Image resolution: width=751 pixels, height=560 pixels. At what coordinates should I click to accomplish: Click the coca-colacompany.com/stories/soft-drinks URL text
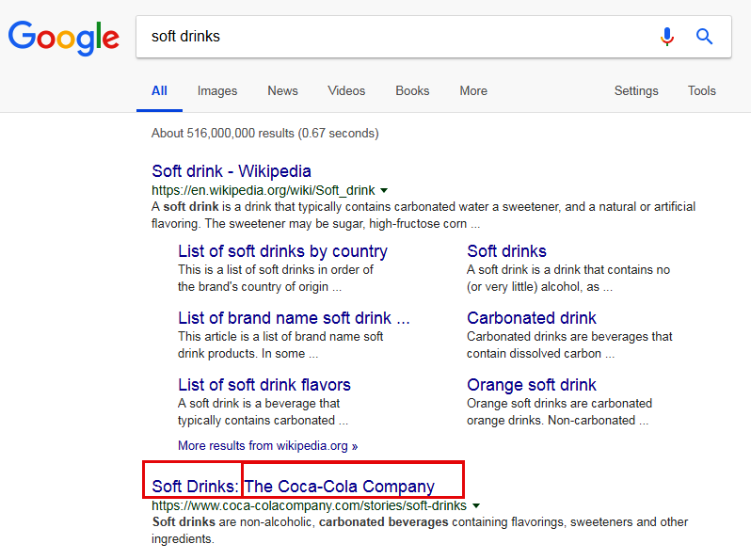[x=309, y=505]
